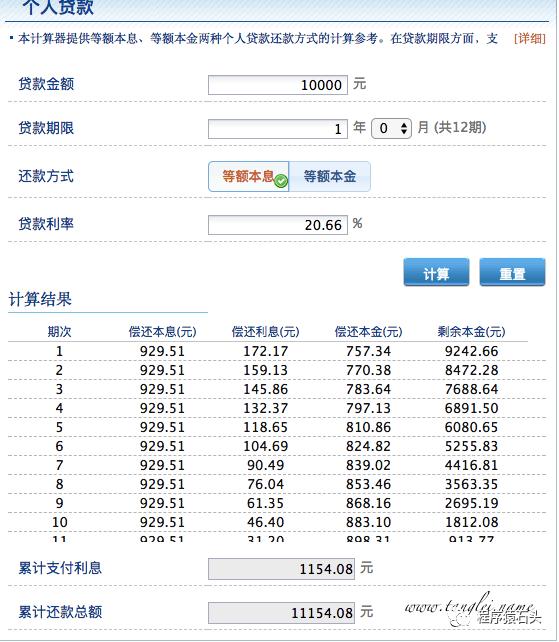Screen dimensions: 559x642
Task: Click remaining principal 1812.08
Action: tap(471, 522)
